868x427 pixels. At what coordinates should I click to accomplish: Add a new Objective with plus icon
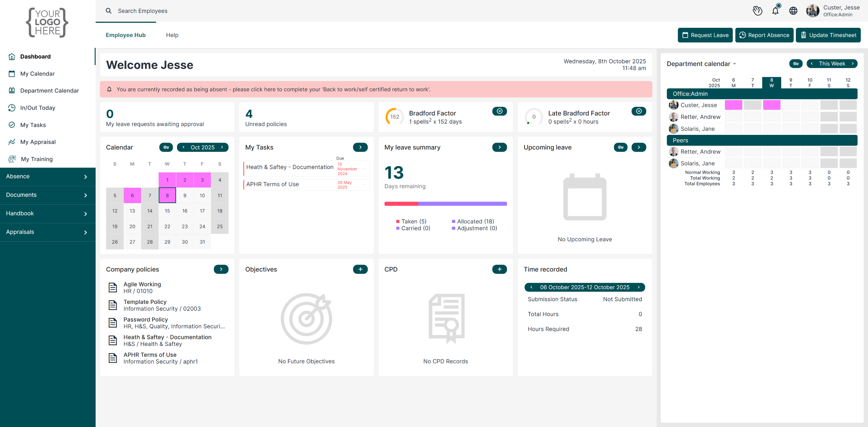[360, 269]
